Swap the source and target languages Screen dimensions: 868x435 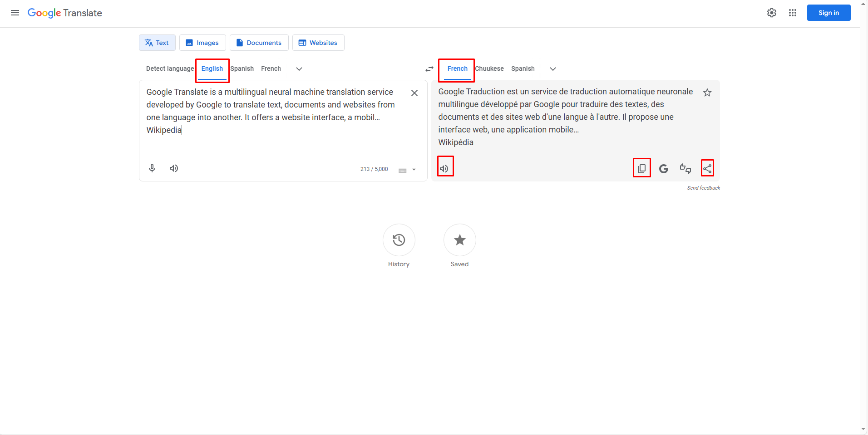point(429,68)
